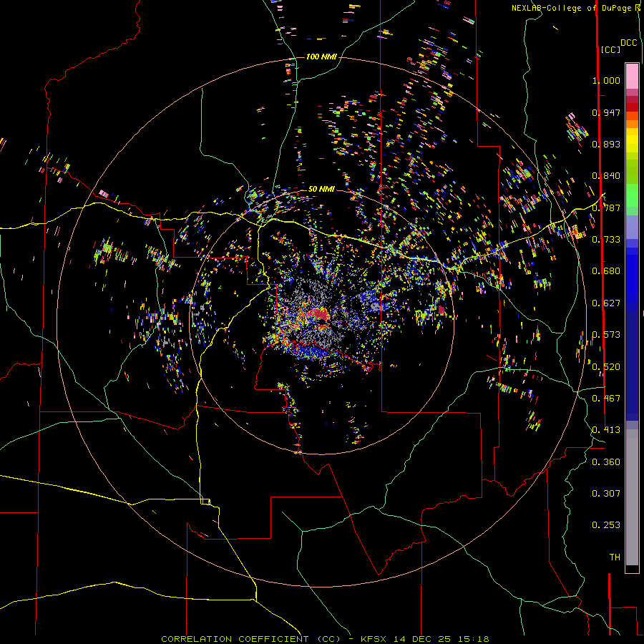The height and width of the screenshot is (644, 644).
Task: Click the Correlation Coefficient KFSX caption text
Action: click(x=325, y=639)
